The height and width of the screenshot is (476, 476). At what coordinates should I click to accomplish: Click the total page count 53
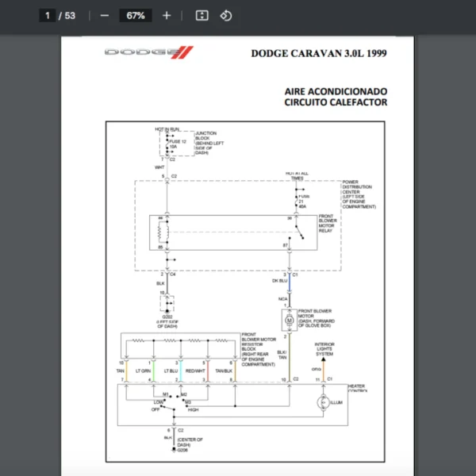[71, 15]
